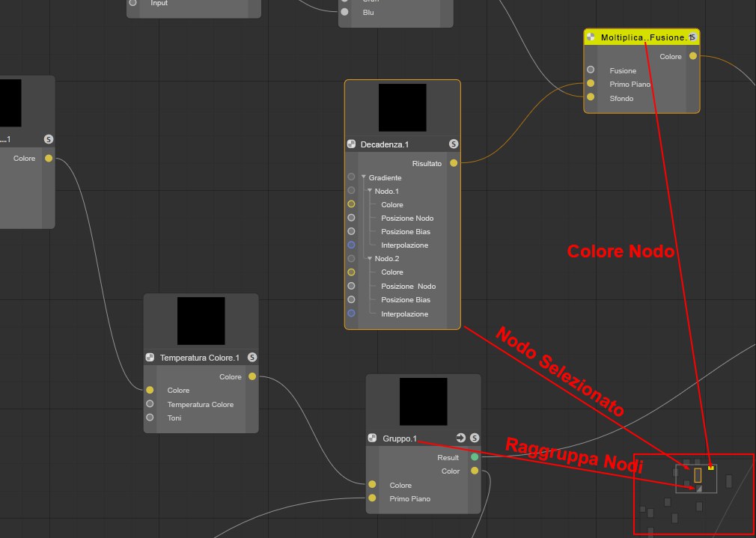Click the green Result output port on Gruppo.1

(x=475, y=456)
